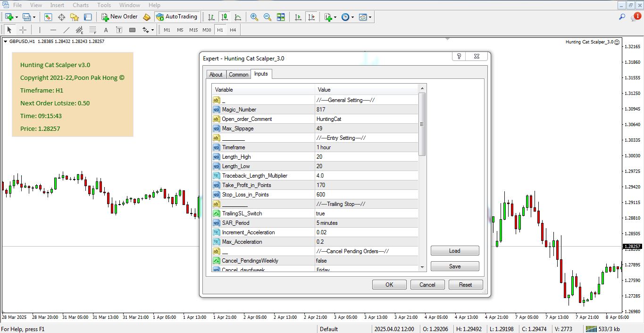Viewport: 644px width, 333px height.
Task: Click the Reset button
Action: pos(465,284)
